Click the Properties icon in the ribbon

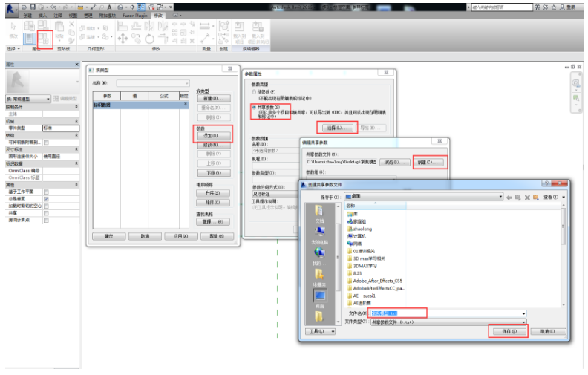coord(29,39)
